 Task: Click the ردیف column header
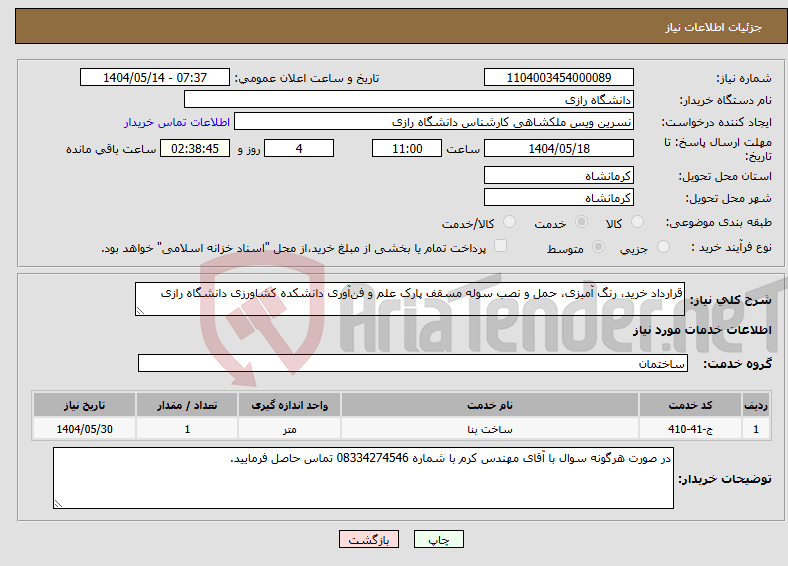tap(756, 405)
